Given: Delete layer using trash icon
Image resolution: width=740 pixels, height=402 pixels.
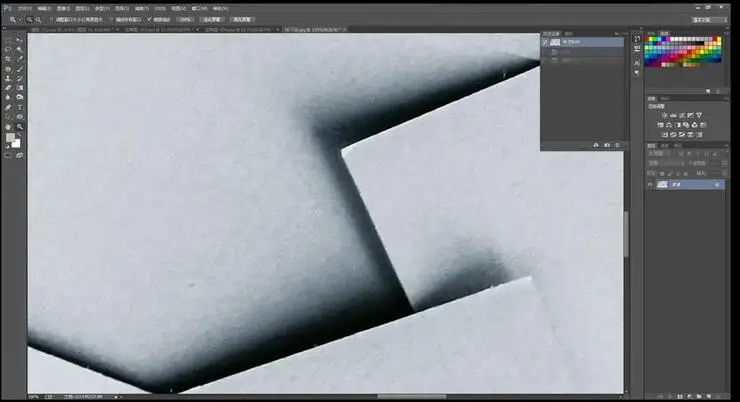Looking at the screenshot, I should point(718,396).
